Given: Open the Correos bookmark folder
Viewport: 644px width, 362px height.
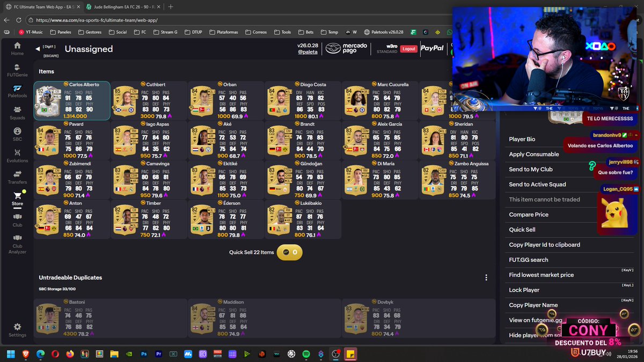Looking at the screenshot, I should click(x=255, y=32).
